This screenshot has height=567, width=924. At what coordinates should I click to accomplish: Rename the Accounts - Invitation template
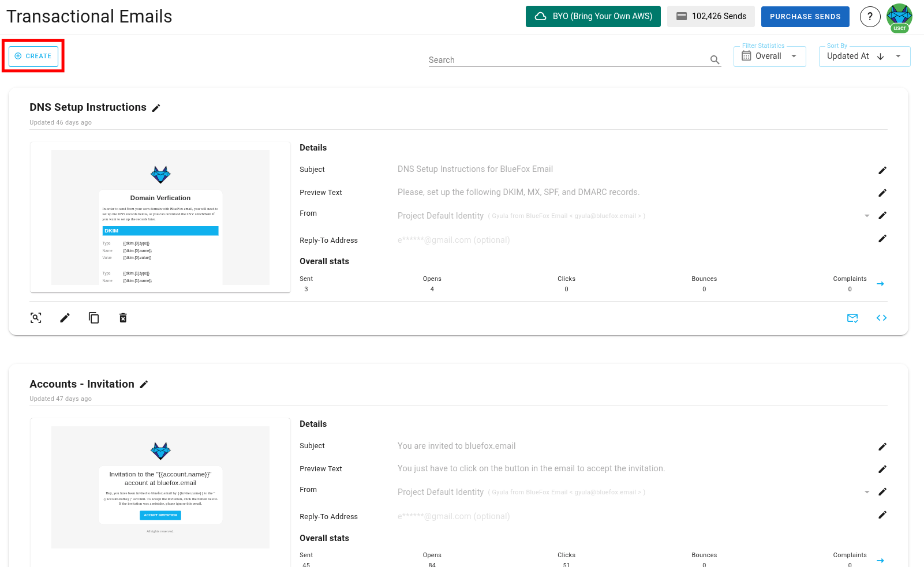tap(144, 384)
